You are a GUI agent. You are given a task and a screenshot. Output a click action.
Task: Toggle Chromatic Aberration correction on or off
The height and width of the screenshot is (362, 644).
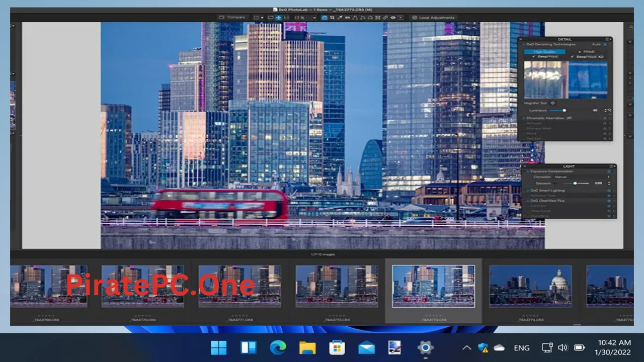click(x=524, y=118)
